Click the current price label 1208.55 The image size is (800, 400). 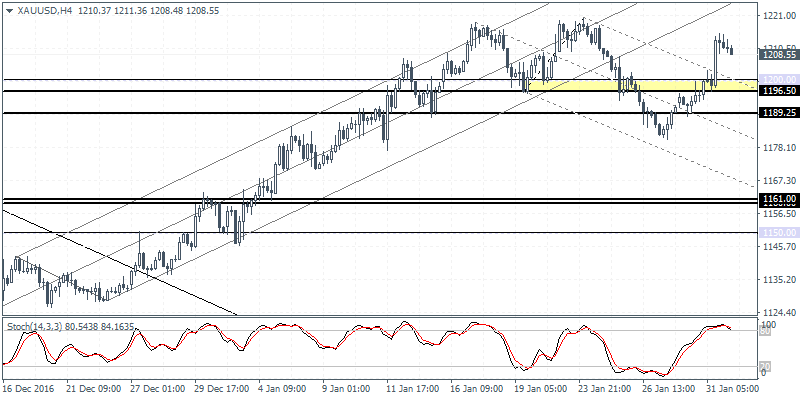point(777,57)
